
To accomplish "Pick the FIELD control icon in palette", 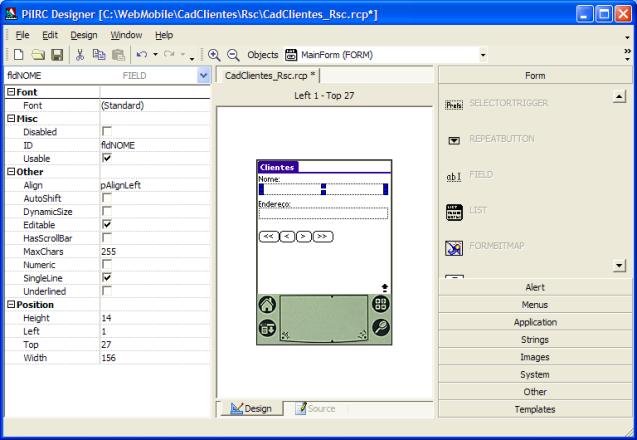I will click(x=453, y=176).
